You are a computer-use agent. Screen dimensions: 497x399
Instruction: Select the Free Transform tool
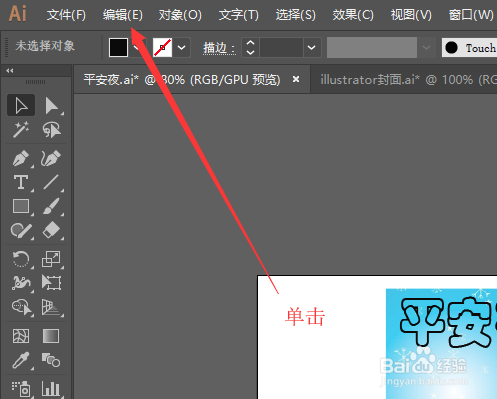(51, 283)
